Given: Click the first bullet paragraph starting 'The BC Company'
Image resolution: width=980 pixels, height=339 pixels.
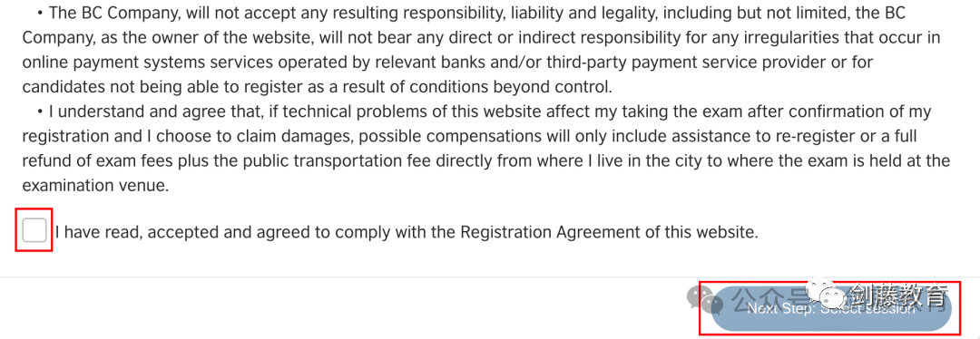Looking at the screenshot, I should tap(481, 49).
